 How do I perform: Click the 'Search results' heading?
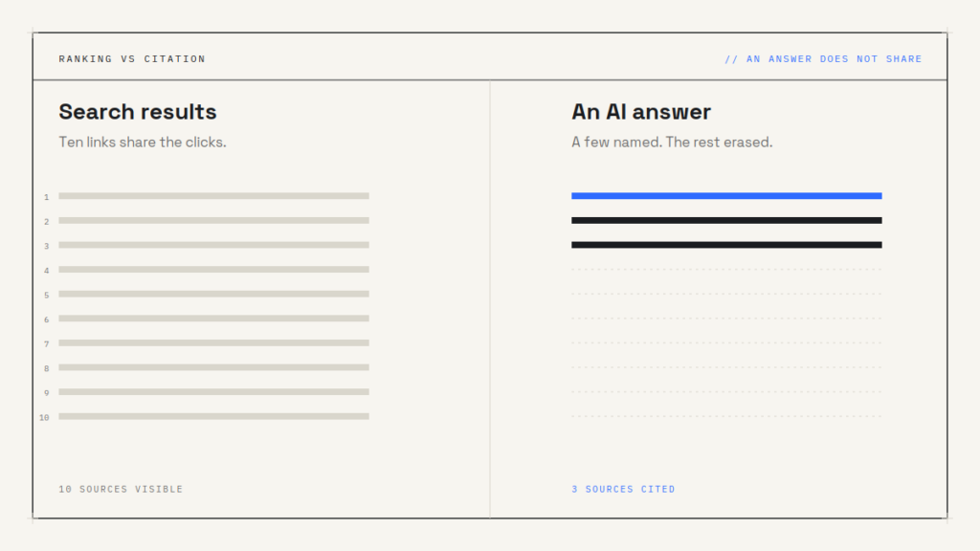(138, 112)
